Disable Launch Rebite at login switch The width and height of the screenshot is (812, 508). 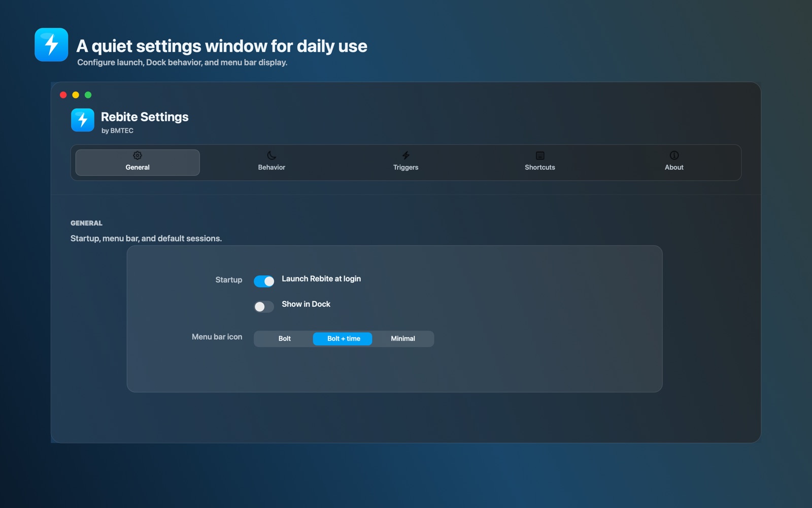point(264,281)
